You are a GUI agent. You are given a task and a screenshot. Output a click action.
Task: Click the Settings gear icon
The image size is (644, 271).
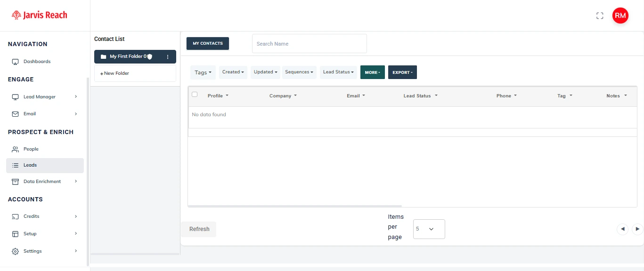15,251
